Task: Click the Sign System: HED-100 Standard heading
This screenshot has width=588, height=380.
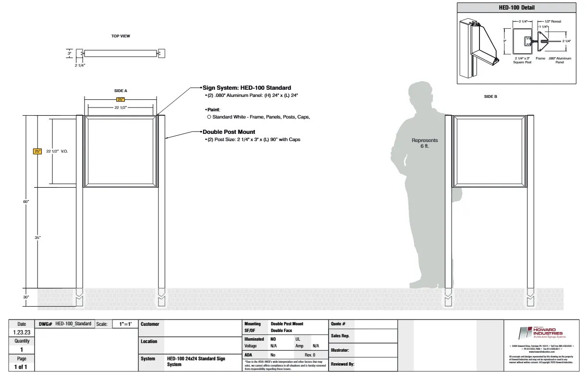Action: (x=246, y=88)
